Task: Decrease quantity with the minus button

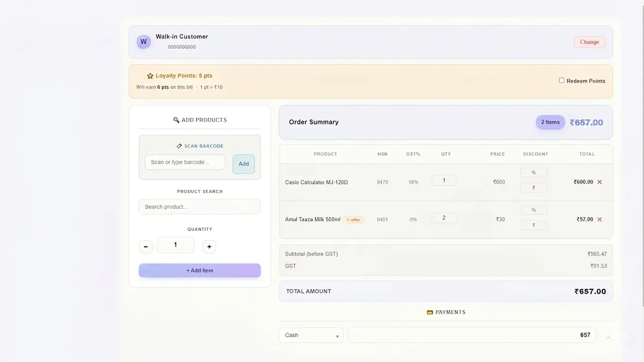Action: click(145, 247)
